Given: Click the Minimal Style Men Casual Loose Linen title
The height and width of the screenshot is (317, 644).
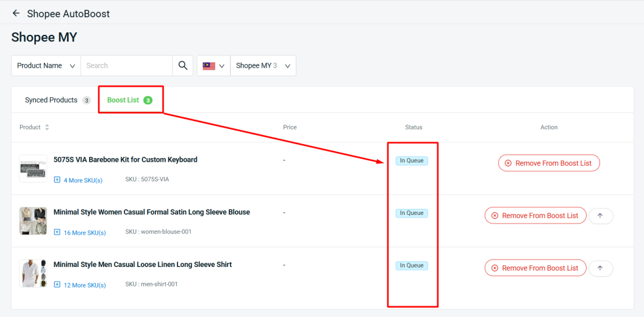Looking at the screenshot, I should [143, 264].
